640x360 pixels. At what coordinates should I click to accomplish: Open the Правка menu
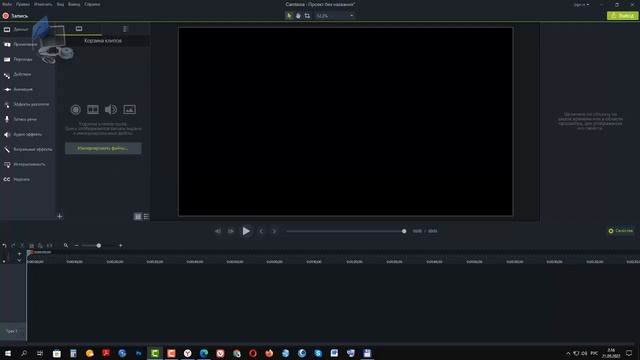click(x=23, y=4)
